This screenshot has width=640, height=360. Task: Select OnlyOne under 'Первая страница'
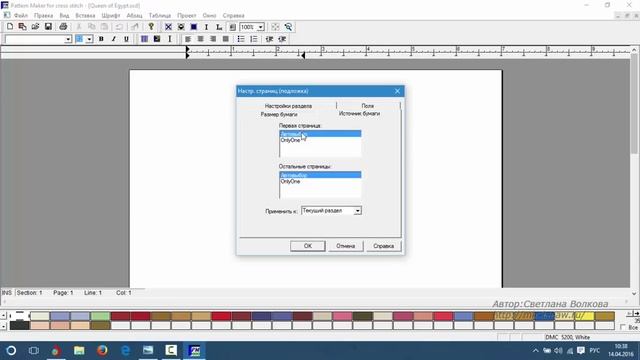(320, 140)
